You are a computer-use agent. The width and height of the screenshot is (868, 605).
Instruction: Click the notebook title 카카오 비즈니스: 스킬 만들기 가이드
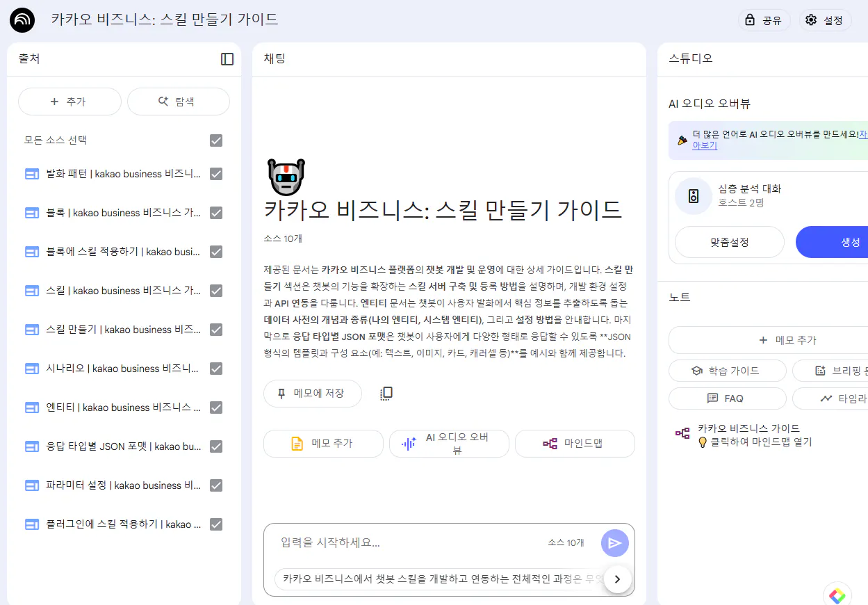click(x=165, y=19)
